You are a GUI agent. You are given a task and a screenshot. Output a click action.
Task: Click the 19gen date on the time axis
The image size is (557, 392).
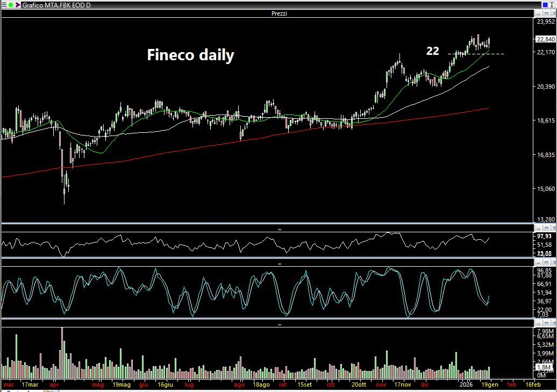[490, 384]
